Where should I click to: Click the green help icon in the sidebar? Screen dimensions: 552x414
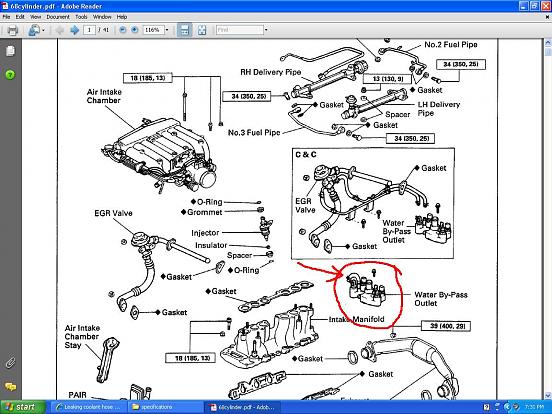(x=10, y=74)
